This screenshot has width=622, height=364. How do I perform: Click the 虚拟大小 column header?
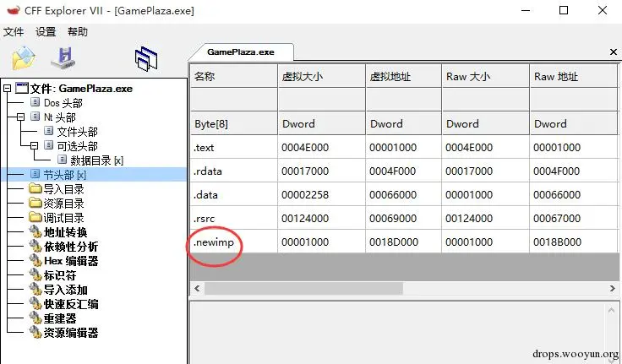(x=321, y=76)
